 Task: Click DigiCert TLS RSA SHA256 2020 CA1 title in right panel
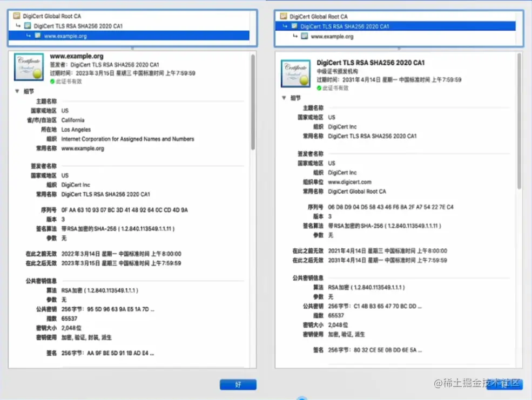click(x=371, y=63)
